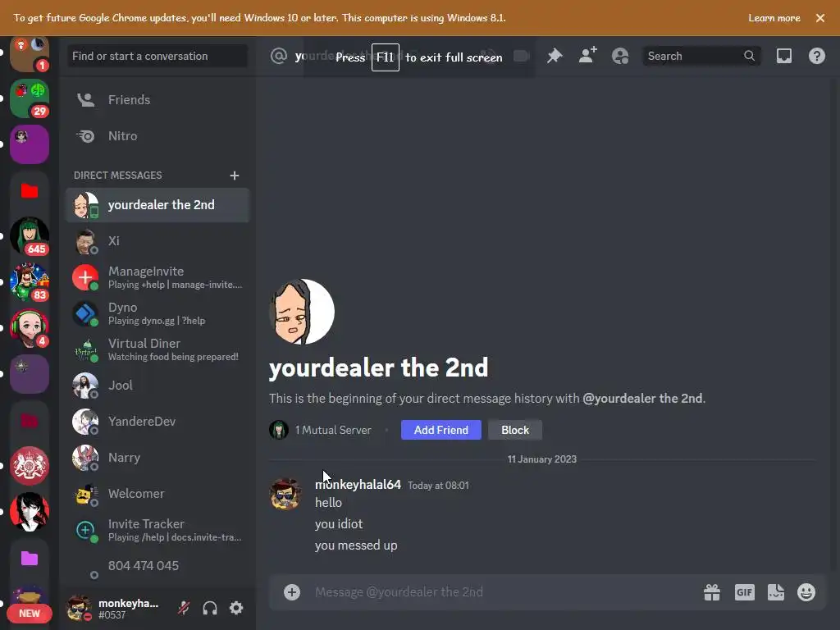Open the help question mark icon
This screenshot has width=840, height=630.
click(x=816, y=56)
